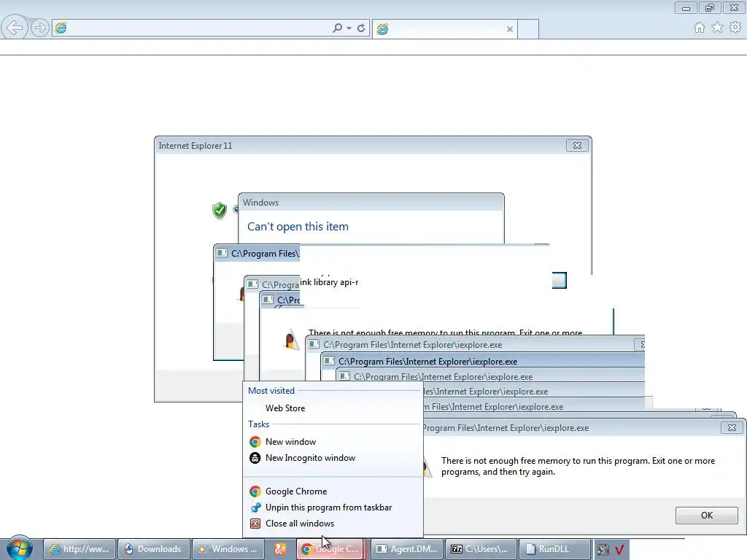Refresh the page with the reload icon
Image resolution: width=747 pixels, height=560 pixels.
361,28
